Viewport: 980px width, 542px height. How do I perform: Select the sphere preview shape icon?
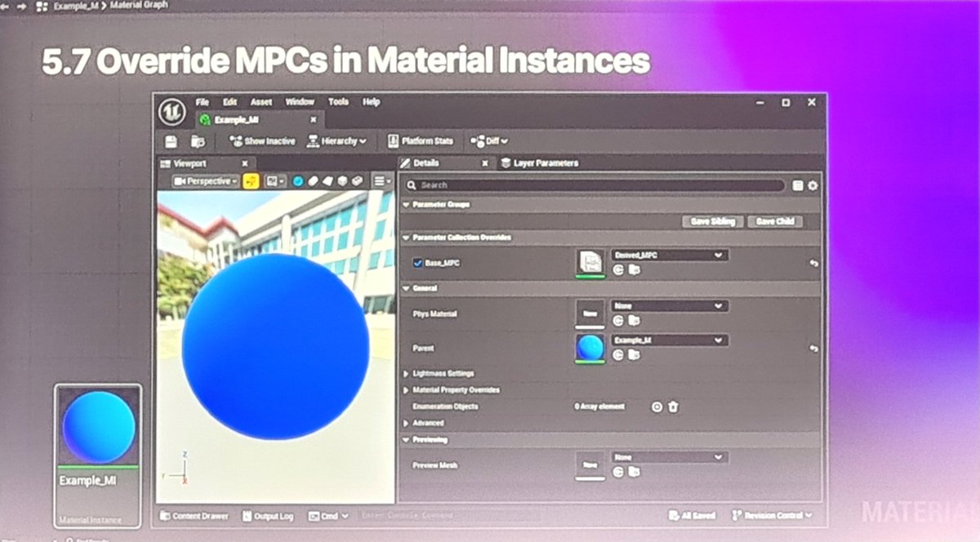coord(297,181)
